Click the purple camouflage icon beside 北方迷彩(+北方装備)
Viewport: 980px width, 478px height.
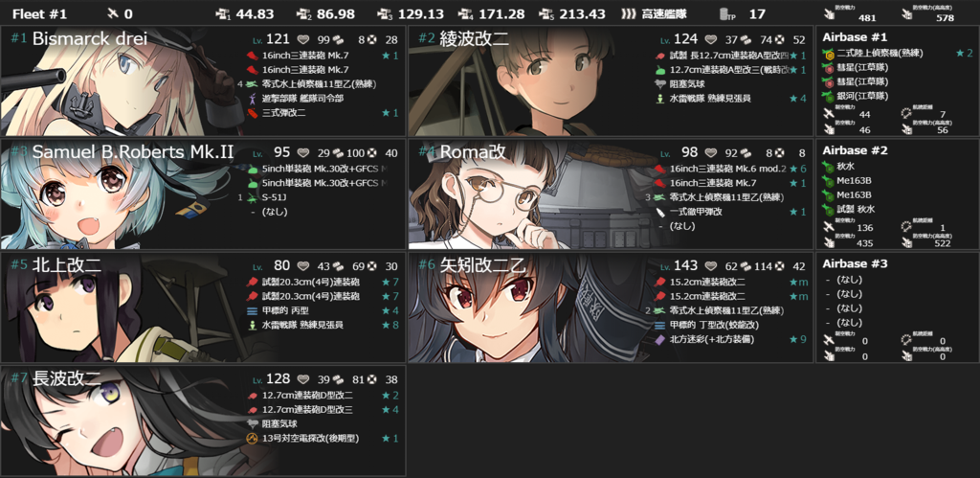pyautogui.click(x=660, y=339)
